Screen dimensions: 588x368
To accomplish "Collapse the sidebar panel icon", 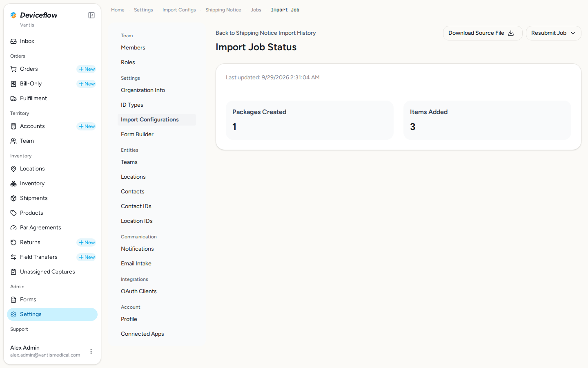I will [x=91, y=15].
